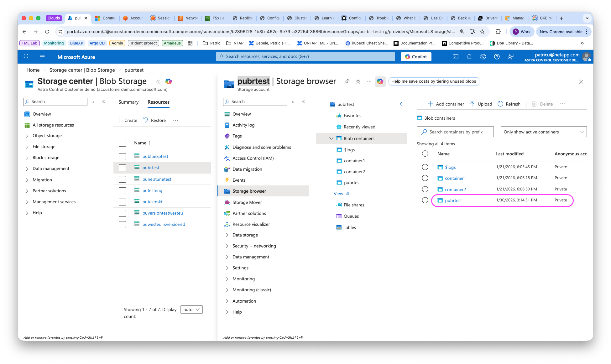Open portal settings gear
This screenshot has height=364, width=611.
point(483,57)
